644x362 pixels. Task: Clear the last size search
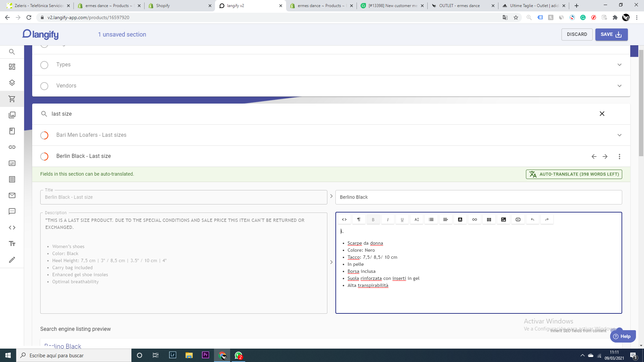(x=602, y=114)
